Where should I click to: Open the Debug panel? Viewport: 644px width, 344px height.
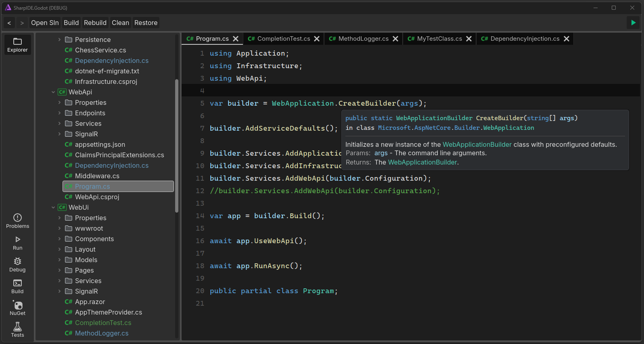[x=17, y=265]
